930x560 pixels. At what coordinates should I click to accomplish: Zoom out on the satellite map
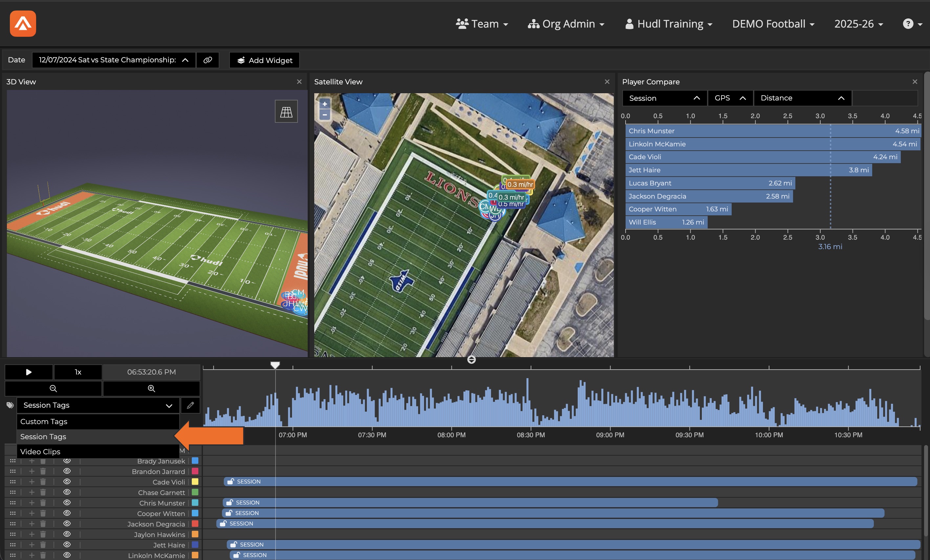(324, 115)
